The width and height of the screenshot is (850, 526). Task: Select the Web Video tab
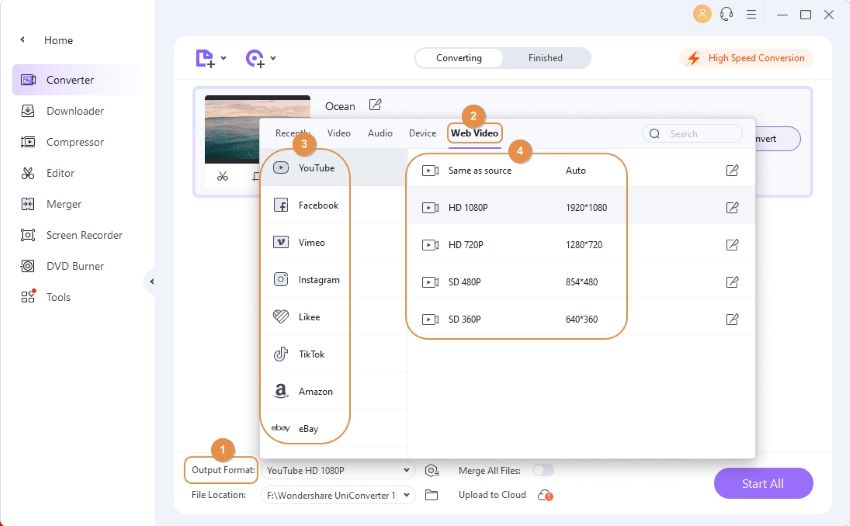(x=474, y=133)
